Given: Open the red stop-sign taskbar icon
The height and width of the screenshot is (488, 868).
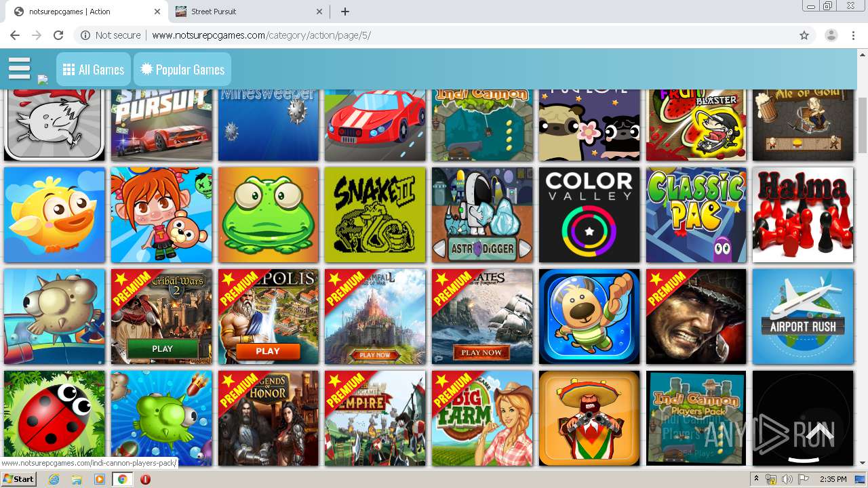Looking at the screenshot, I should pyautogui.click(x=145, y=479).
